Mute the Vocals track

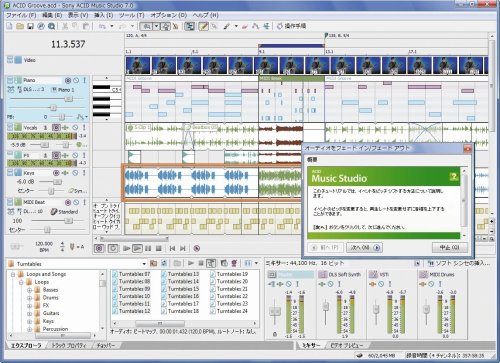coord(76,127)
